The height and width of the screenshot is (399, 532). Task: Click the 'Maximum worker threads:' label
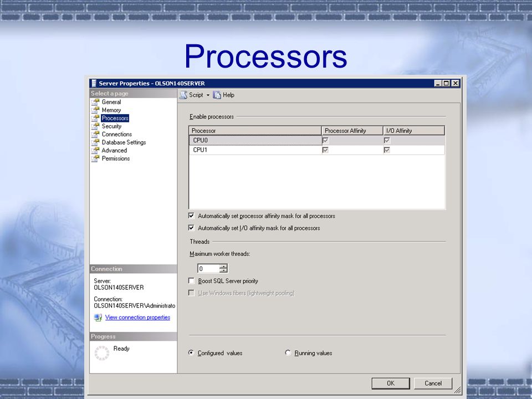pyautogui.click(x=220, y=254)
